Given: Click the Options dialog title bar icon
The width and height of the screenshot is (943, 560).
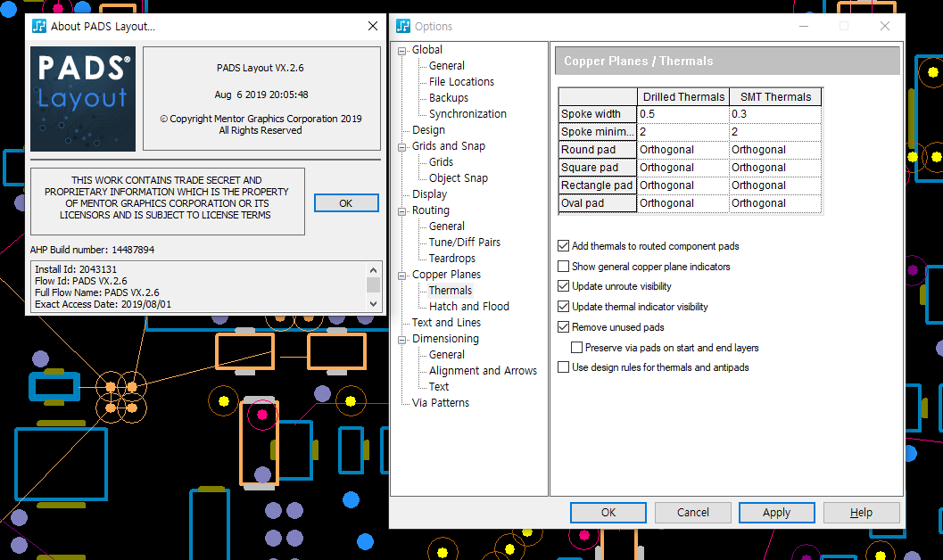Looking at the screenshot, I should 403,26.
